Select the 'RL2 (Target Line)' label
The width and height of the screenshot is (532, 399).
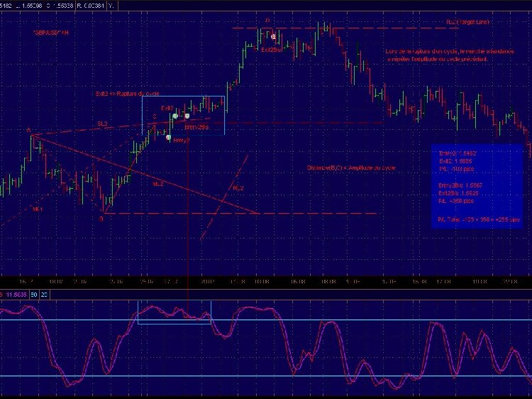click(x=467, y=22)
